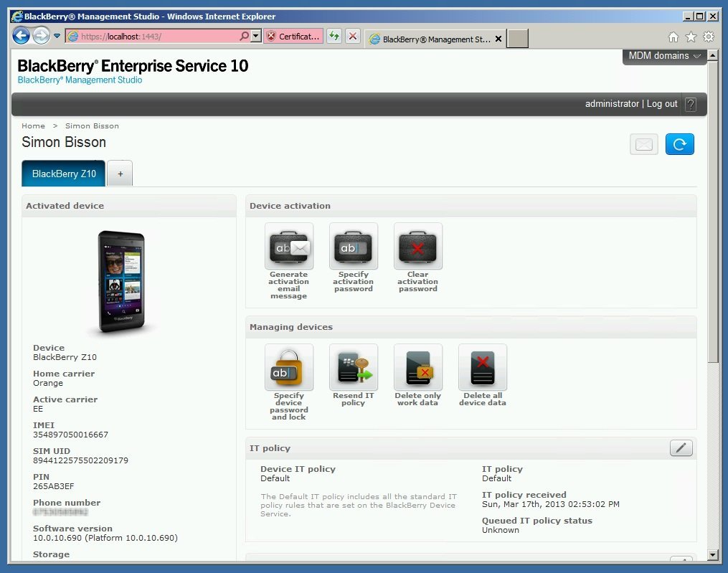Click the vertical scrollbar down arrow
Screen dimensions: 728x573
click(x=712, y=554)
